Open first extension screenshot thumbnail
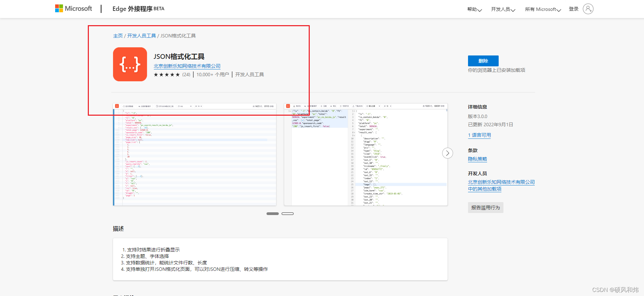 click(195, 154)
